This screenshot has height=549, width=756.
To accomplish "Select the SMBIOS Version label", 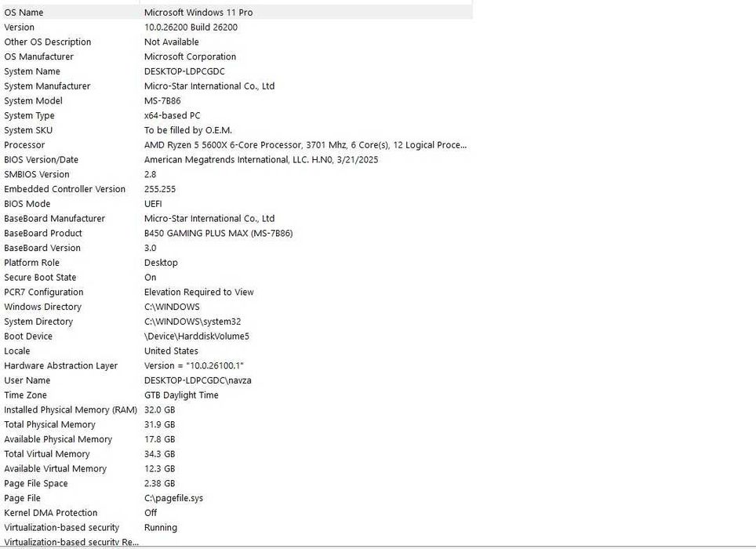I will point(37,174).
